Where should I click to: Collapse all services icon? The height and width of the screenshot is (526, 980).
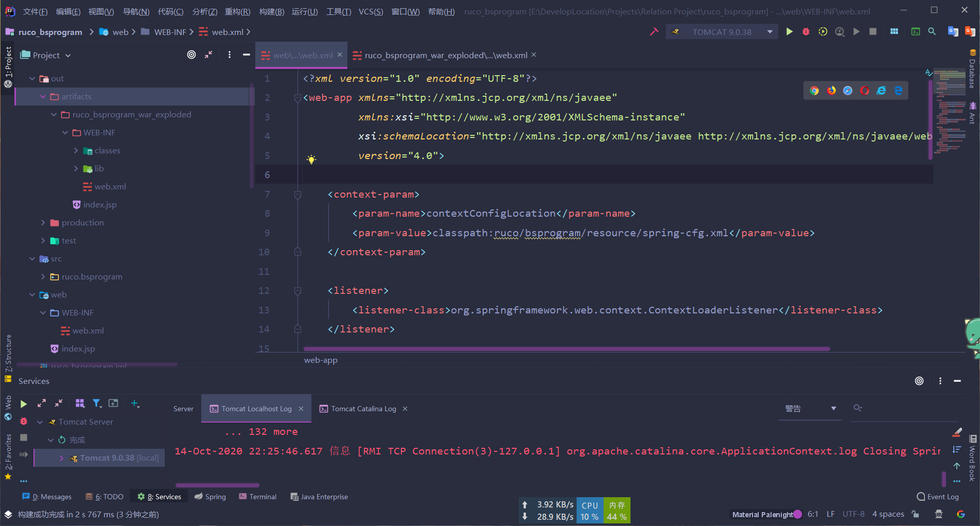[59, 403]
